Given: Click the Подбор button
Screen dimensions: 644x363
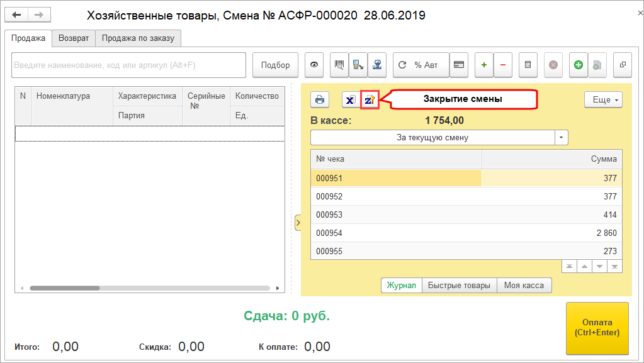Looking at the screenshot, I should point(275,65).
